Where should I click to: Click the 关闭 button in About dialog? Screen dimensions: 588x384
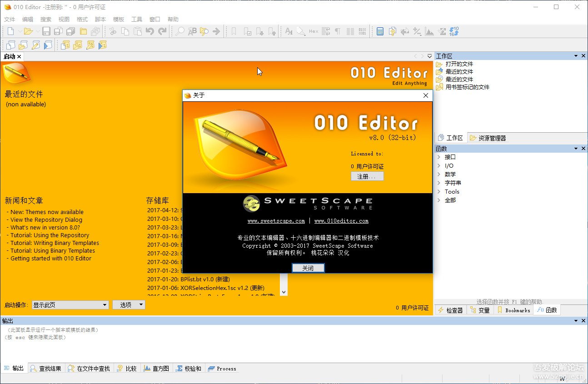tap(308, 268)
